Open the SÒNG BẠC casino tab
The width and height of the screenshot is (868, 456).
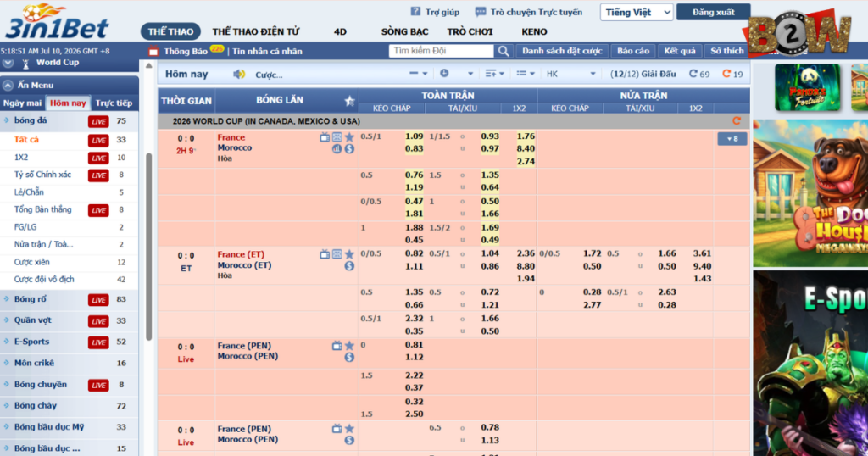coord(404,31)
